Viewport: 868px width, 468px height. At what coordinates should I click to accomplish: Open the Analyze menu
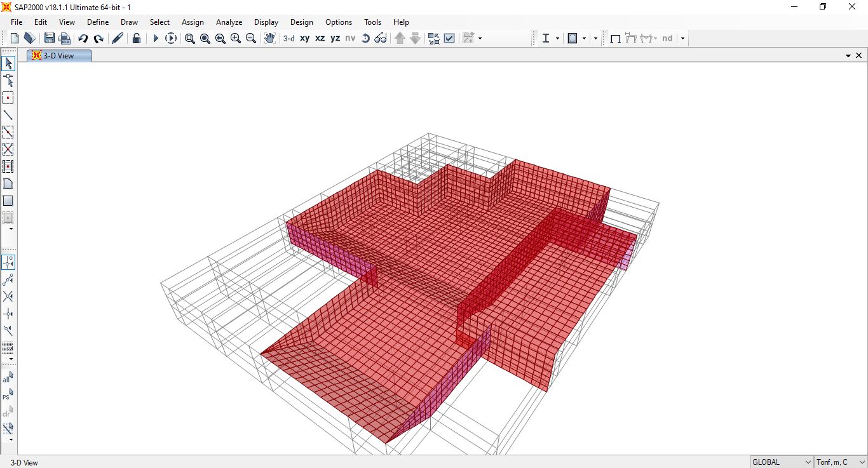coord(229,22)
